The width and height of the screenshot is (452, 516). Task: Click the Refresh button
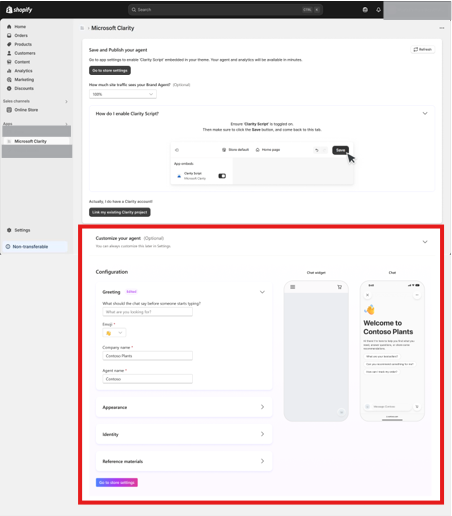tap(423, 49)
